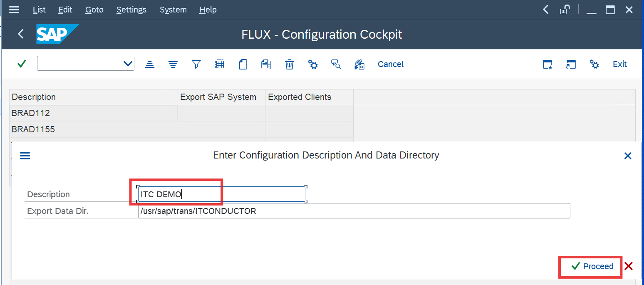Click the green checkmark Enter icon
Screen dimensions: 644x285
22,64
